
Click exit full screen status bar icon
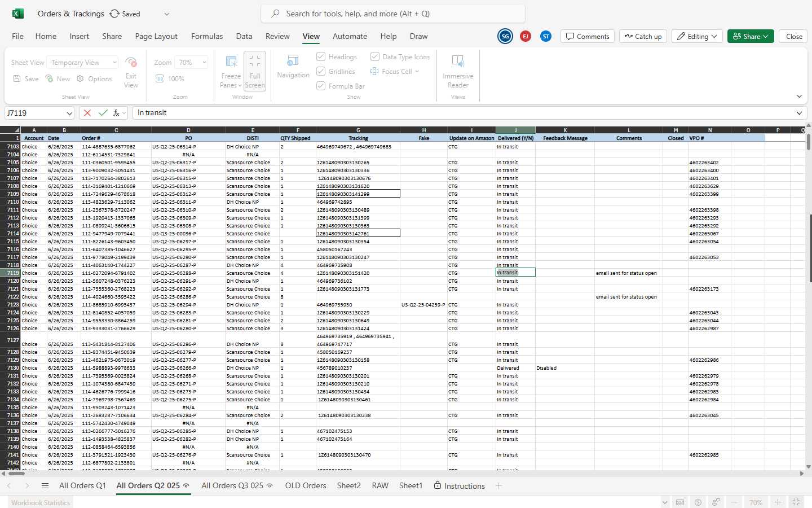796,502
